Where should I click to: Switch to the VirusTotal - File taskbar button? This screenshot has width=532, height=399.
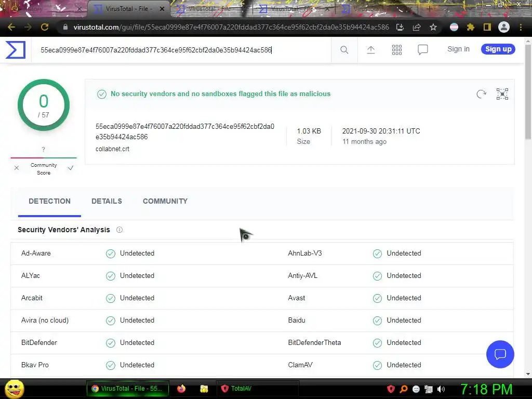click(128, 389)
